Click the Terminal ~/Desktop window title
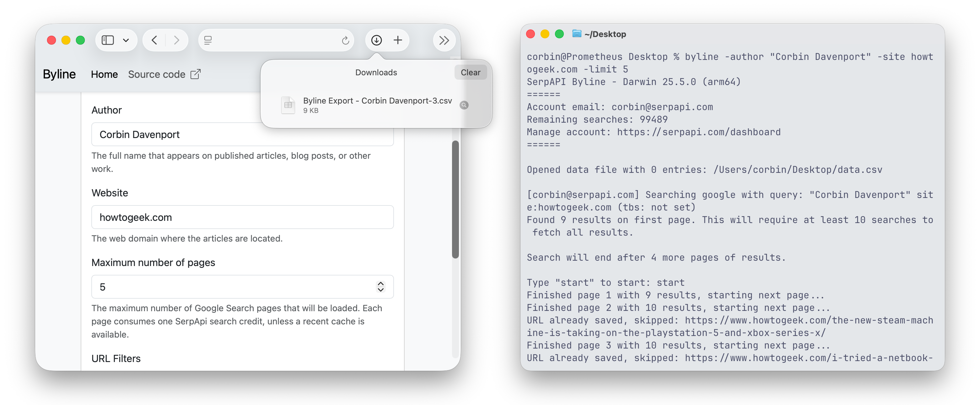This screenshot has width=980, height=405. click(x=605, y=34)
